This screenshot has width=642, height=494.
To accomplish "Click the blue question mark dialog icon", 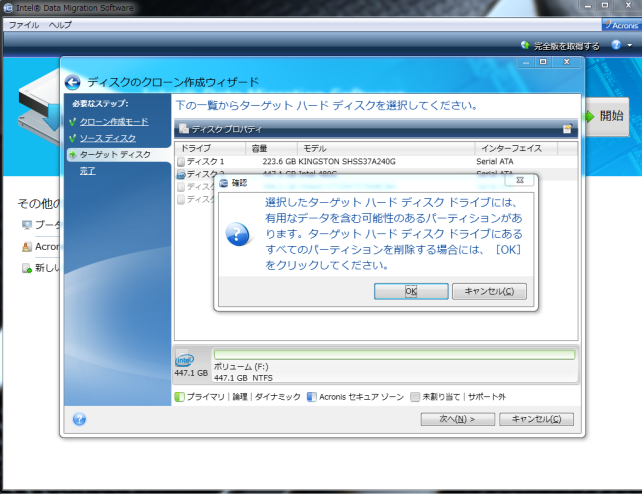I will tap(237, 234).
